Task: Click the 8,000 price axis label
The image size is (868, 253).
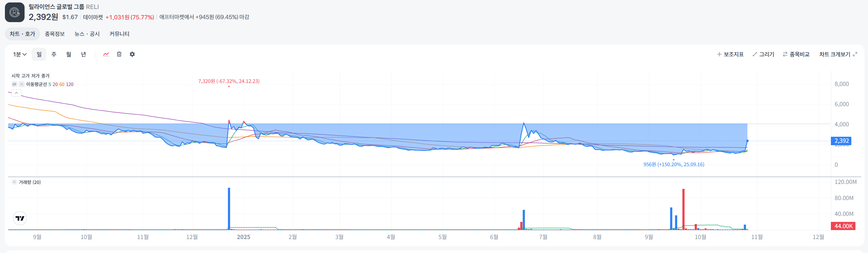Action: coord(842,84)
